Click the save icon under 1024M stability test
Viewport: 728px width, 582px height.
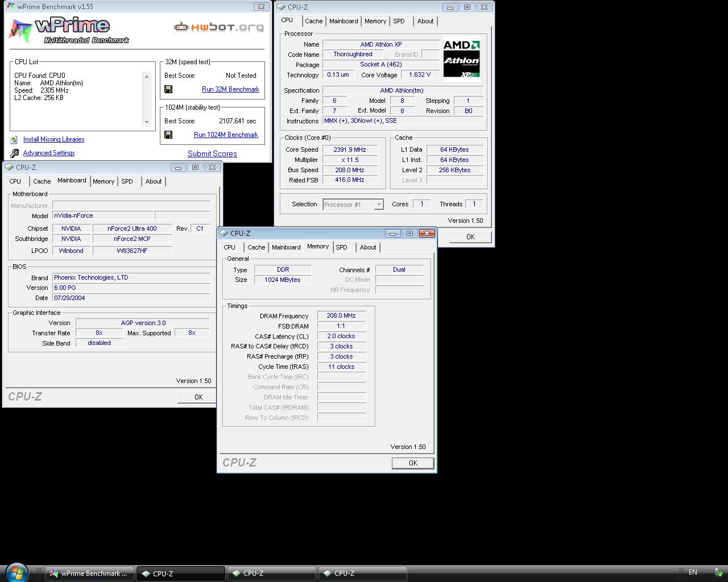168,135
